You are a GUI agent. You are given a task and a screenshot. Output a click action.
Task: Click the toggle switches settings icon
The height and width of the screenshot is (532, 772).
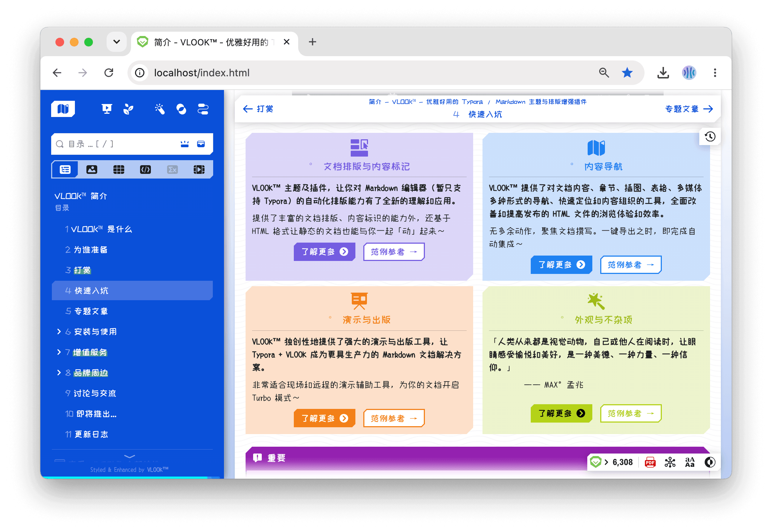(203, 109)
